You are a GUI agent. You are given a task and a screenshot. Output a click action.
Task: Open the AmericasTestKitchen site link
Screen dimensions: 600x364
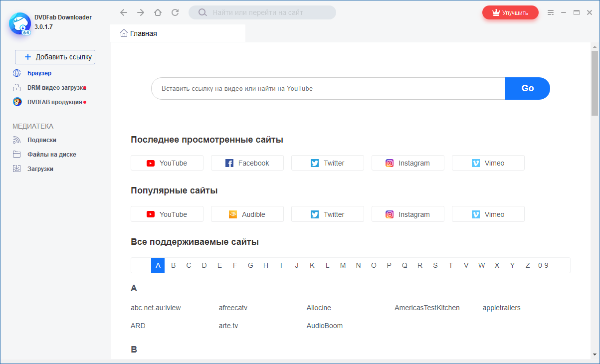[x=427, y=308]
